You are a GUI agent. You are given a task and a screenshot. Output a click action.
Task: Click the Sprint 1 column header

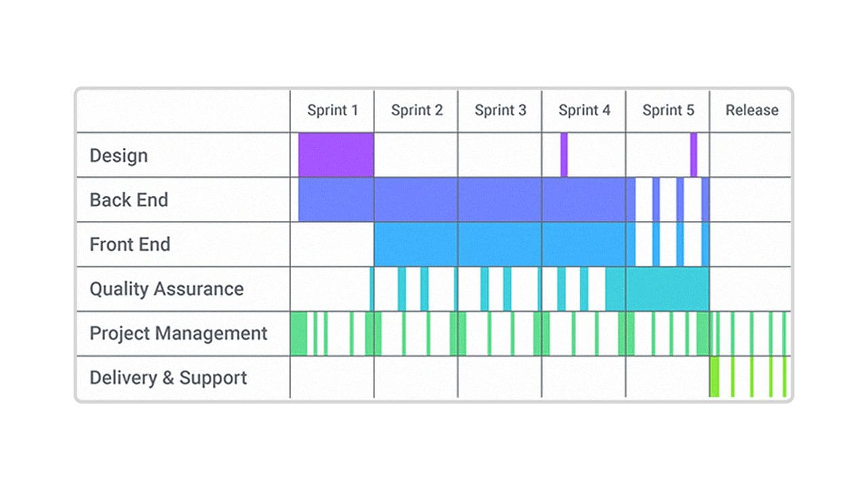tap(332, 110)
